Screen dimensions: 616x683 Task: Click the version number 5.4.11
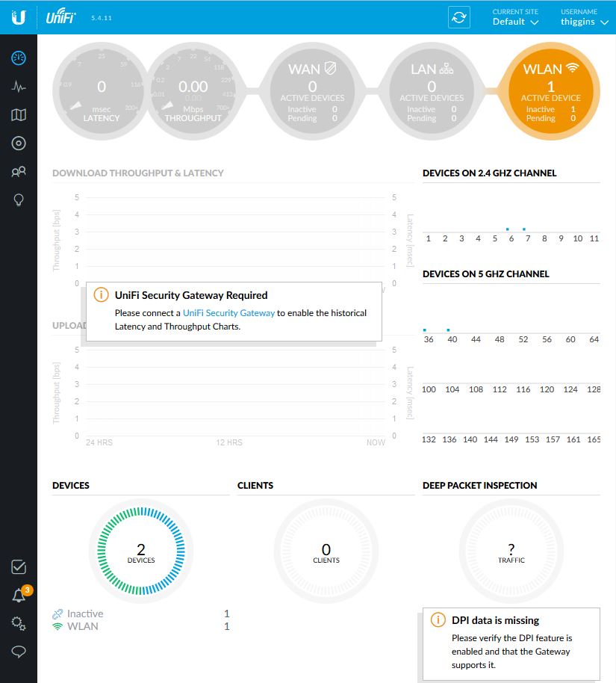point(102,18)
